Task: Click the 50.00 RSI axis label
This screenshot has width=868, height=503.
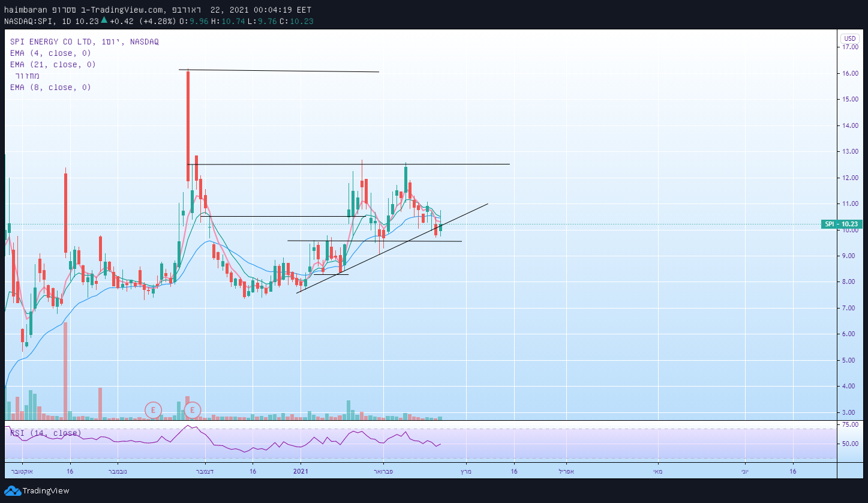Action: [x=849, y=444]
